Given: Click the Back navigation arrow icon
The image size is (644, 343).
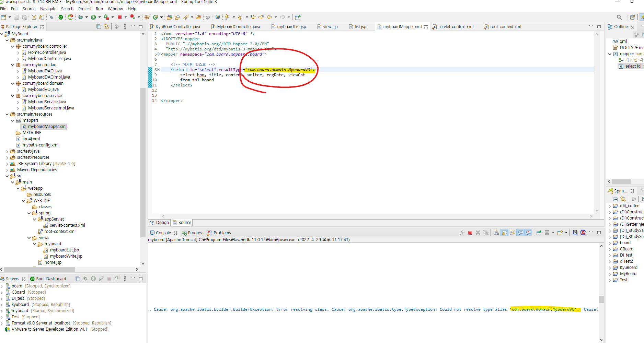Looking at the screenshot, I should pyautogui.click(x=270, y=17).
